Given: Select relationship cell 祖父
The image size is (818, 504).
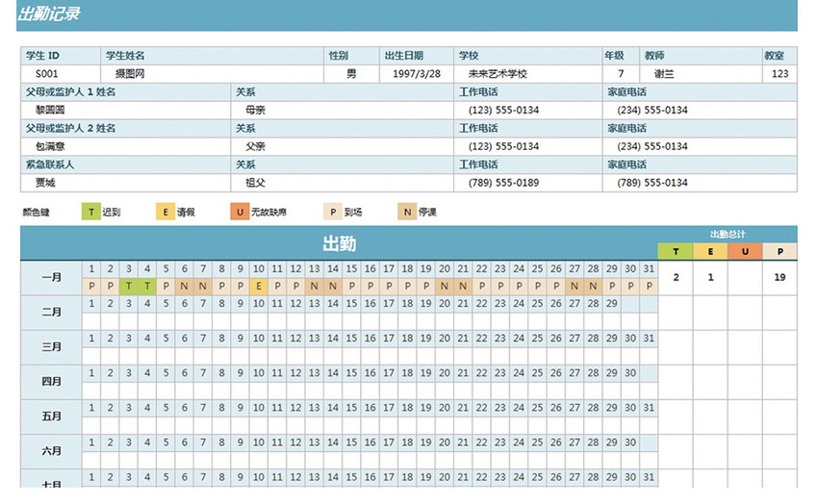Looking at the screenshot, I should click(x=343, y=183).
